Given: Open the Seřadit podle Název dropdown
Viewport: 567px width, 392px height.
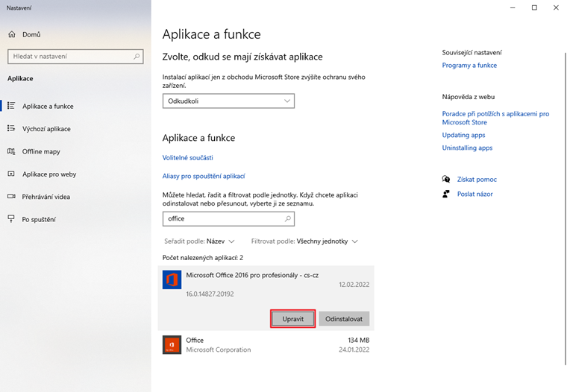Looking at the screenshot, I should click(x=199, y=241).
